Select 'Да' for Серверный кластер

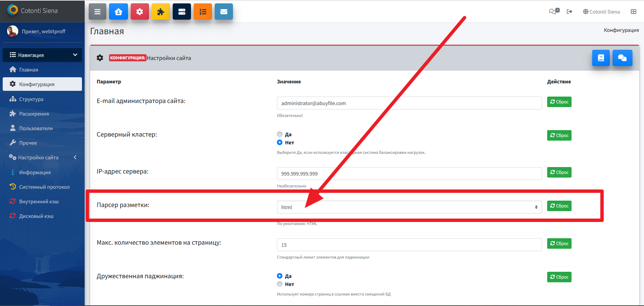(x=280, y=134)
